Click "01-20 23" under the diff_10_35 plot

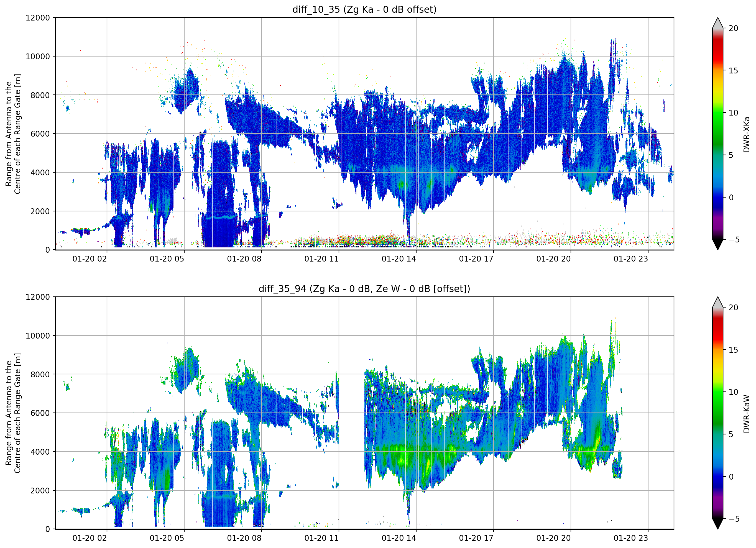(x=631, y=259)
